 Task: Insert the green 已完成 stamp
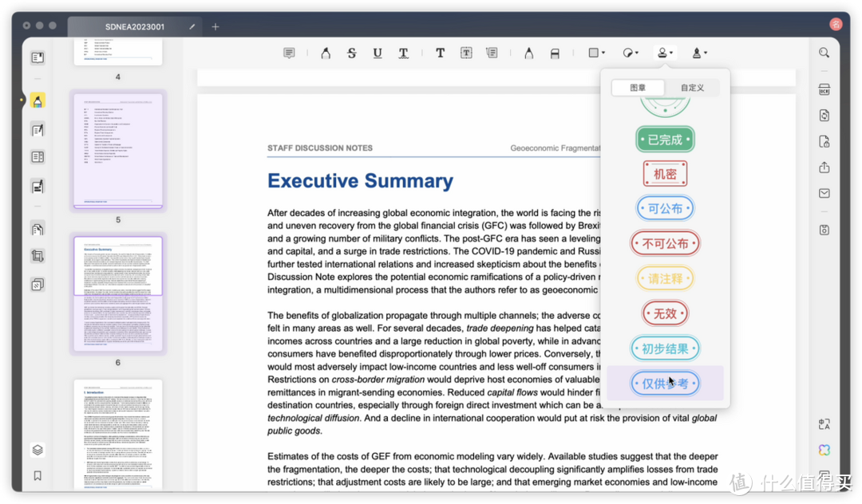(665, 140)
